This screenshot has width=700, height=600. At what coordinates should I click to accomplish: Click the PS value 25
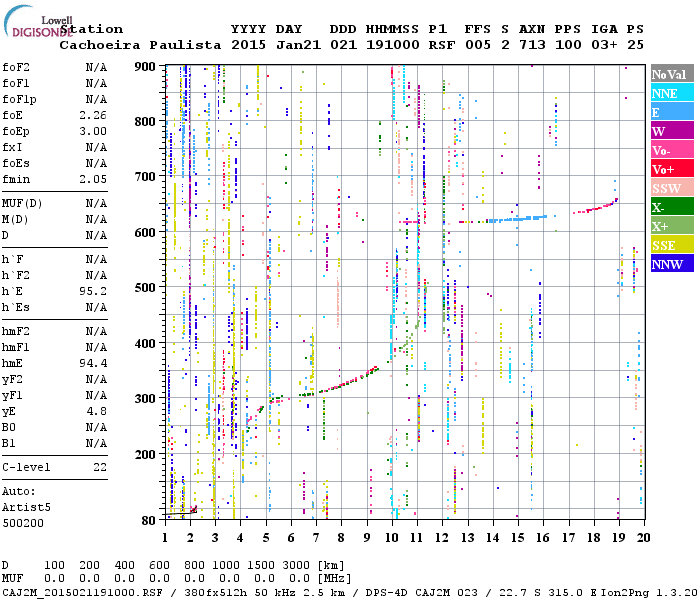635,45
